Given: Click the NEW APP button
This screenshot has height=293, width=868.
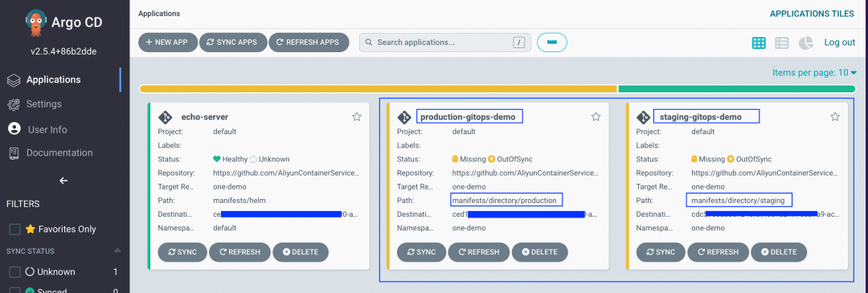Looking at the screenshot, I should [168, 43].
